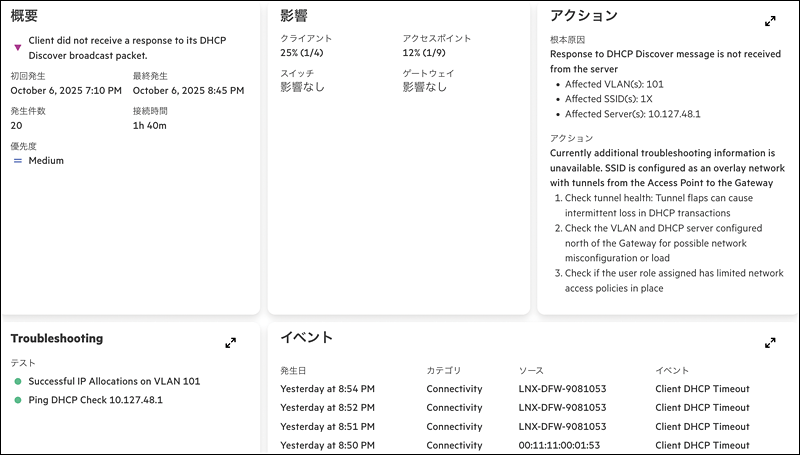Open Successful IP Allocations on VLAN 101 test
Screen dimensions: 800x455
point(114,382)
